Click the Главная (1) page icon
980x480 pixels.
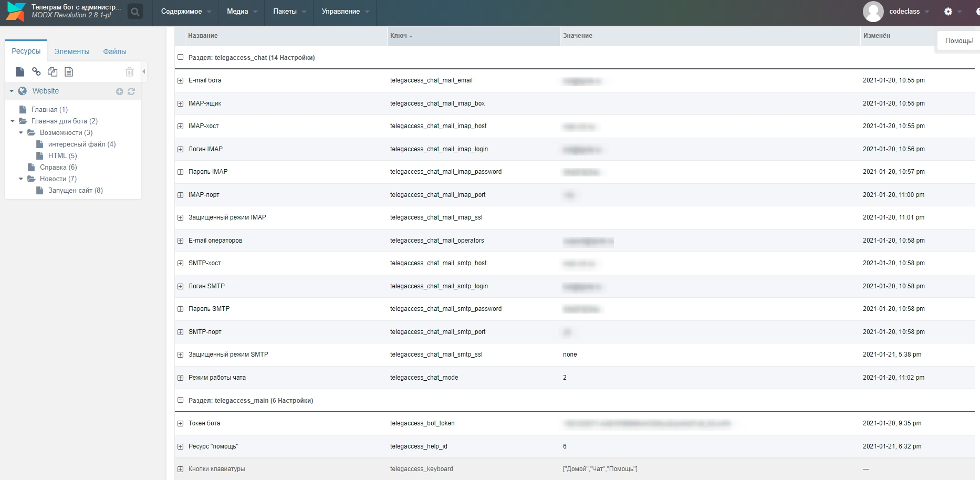pyautogui.click(x=23, y=109)
